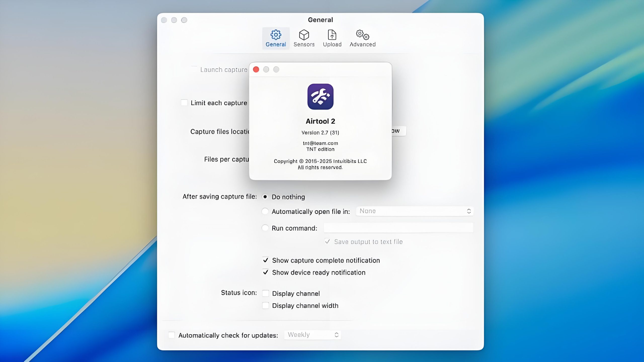Click the Run command text field
The image size is (644, 362).
tap(398, 228)
